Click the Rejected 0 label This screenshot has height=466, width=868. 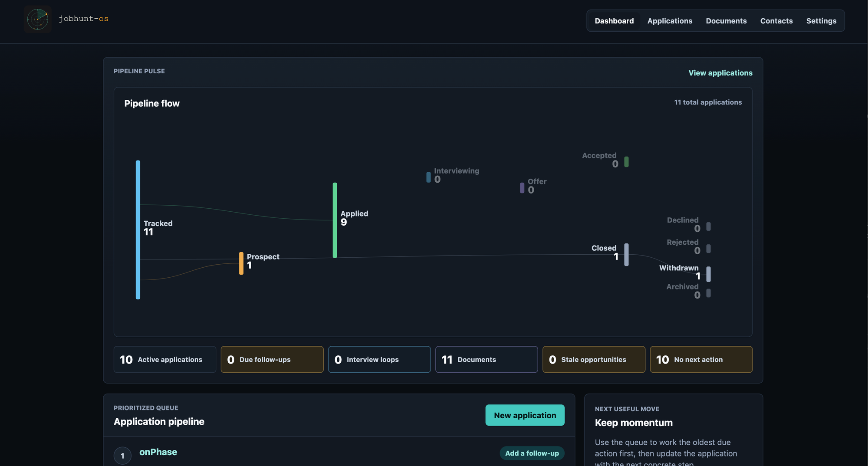tap(684, 246)
